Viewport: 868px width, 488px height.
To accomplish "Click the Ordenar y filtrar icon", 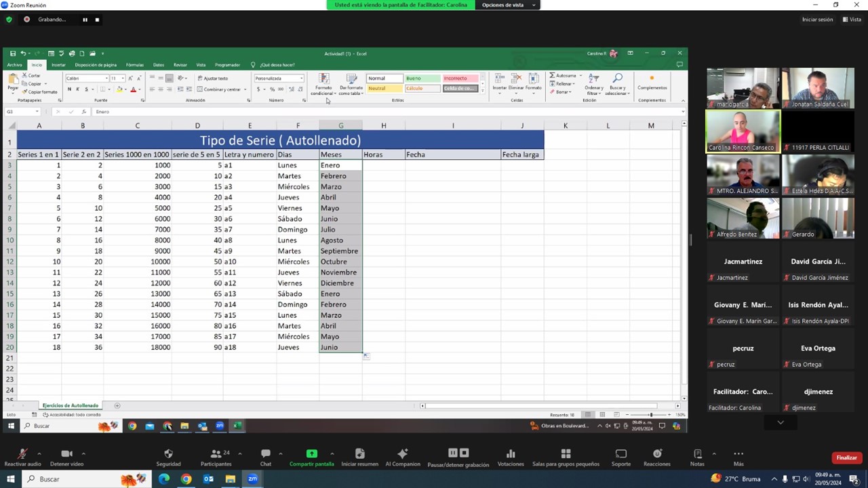I will 593,79.
